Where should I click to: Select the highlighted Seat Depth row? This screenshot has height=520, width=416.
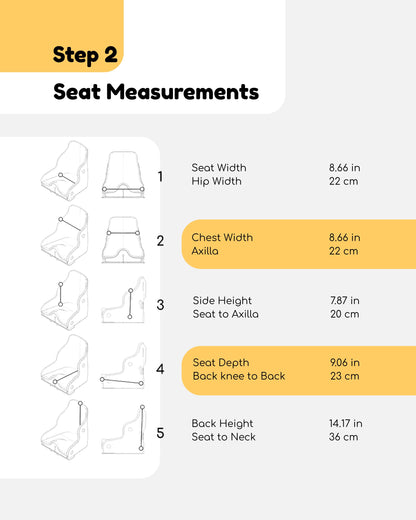299,371
